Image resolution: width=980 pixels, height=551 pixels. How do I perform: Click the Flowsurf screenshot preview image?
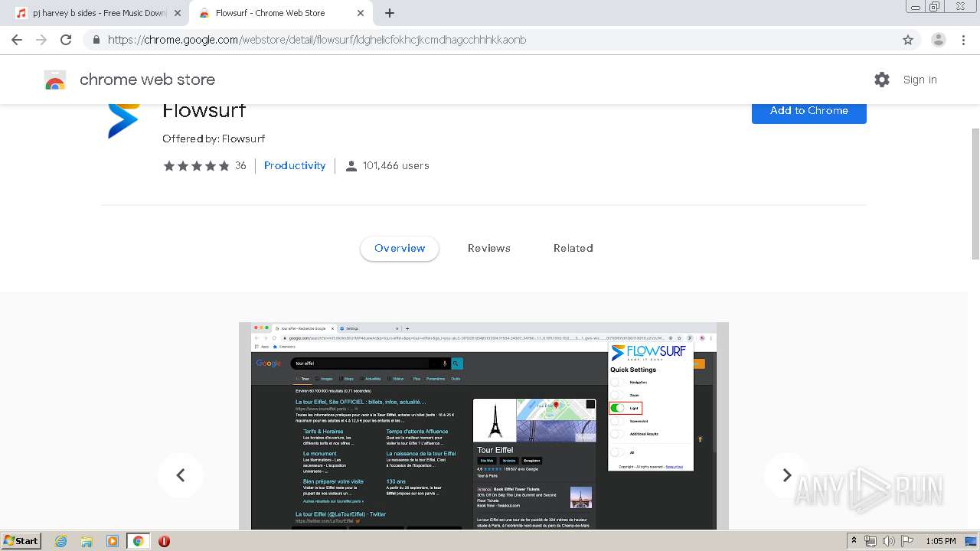484,425
